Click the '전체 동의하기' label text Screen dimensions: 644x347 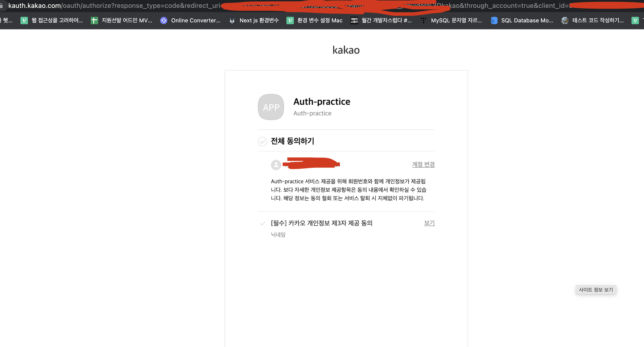293,141
